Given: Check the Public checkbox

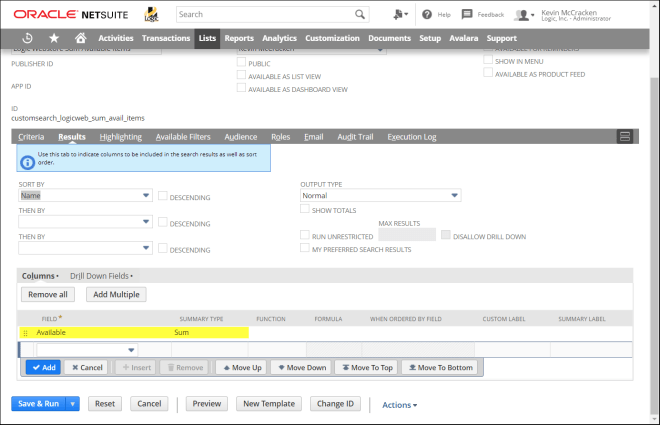Looking at the screenshot, I should [x=241, y=61].
